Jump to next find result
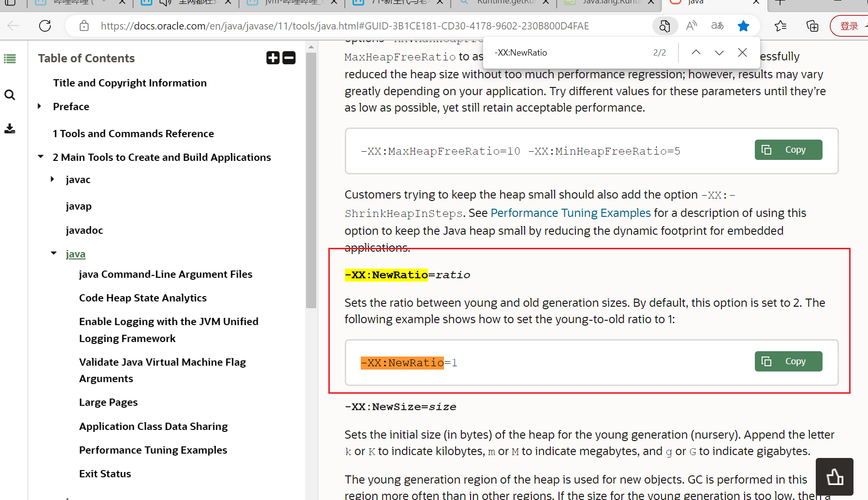This screenshot has height=500, width=868. point(719,52)
